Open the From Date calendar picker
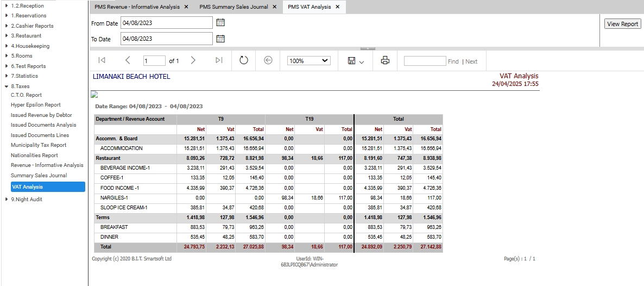 point(220,23)
